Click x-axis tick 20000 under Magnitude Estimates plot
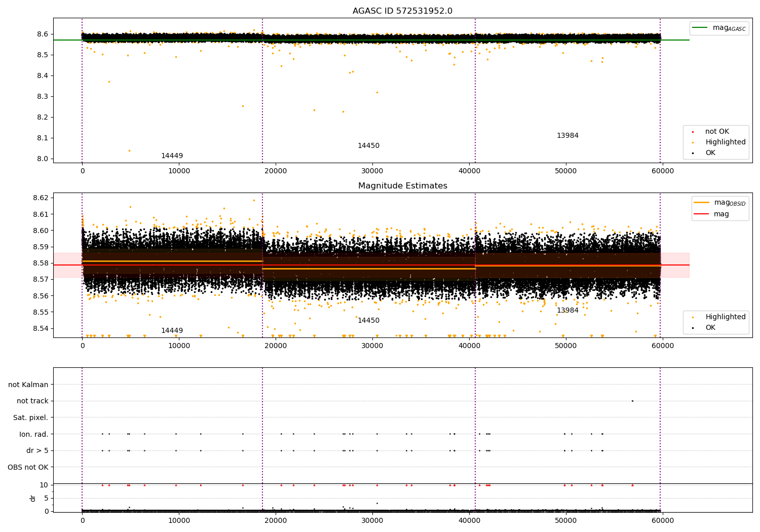 [276, 346]
